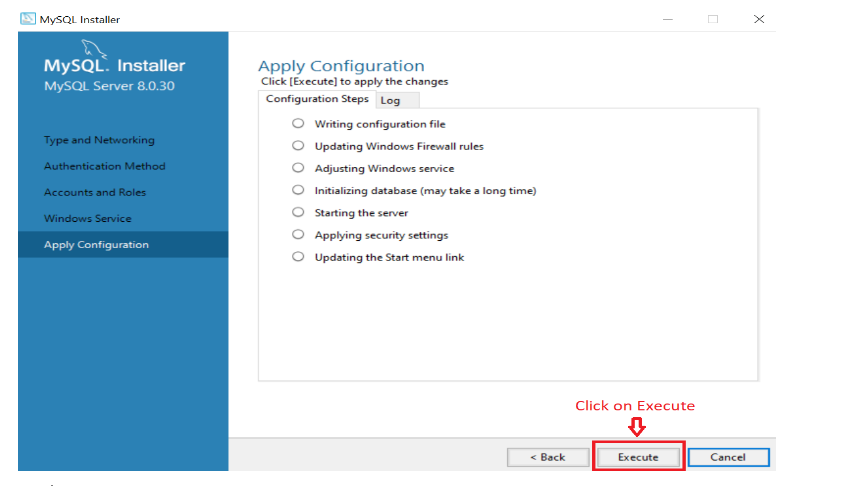847x486 pixels.
Task: Click the MySQL dolphin logo
Action: pyautogui.click(x=94, y=49)
